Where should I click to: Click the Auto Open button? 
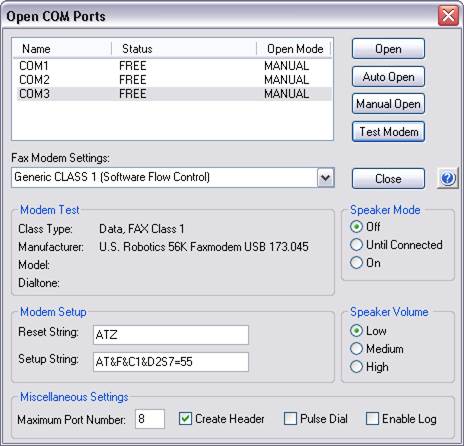(x=388, y=77)
